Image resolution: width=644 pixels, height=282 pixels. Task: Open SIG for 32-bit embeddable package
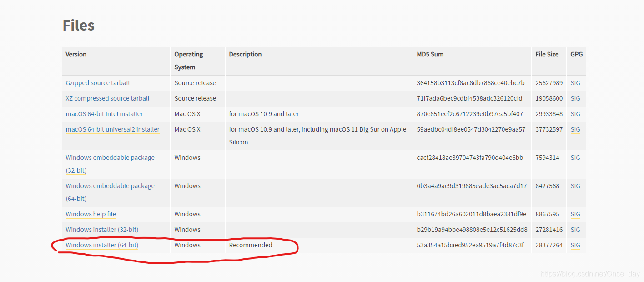(575, 158)
